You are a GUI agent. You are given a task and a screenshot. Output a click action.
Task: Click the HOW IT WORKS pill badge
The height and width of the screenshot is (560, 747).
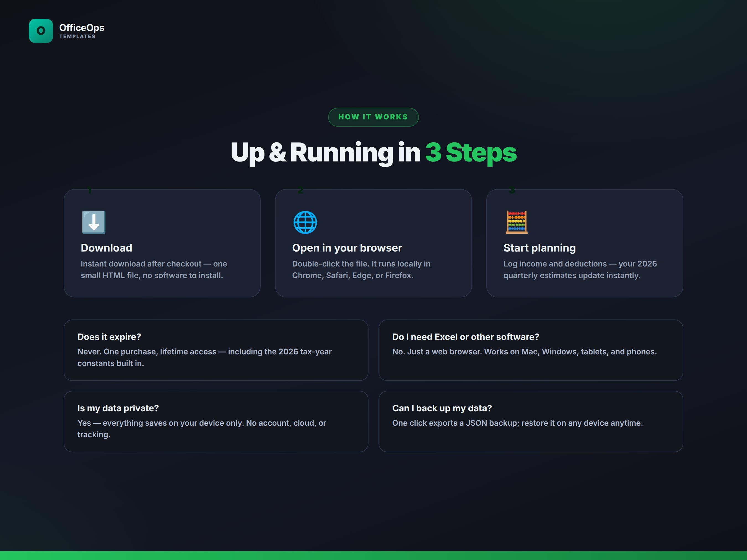pyautogui.click(x=373, y=117)
